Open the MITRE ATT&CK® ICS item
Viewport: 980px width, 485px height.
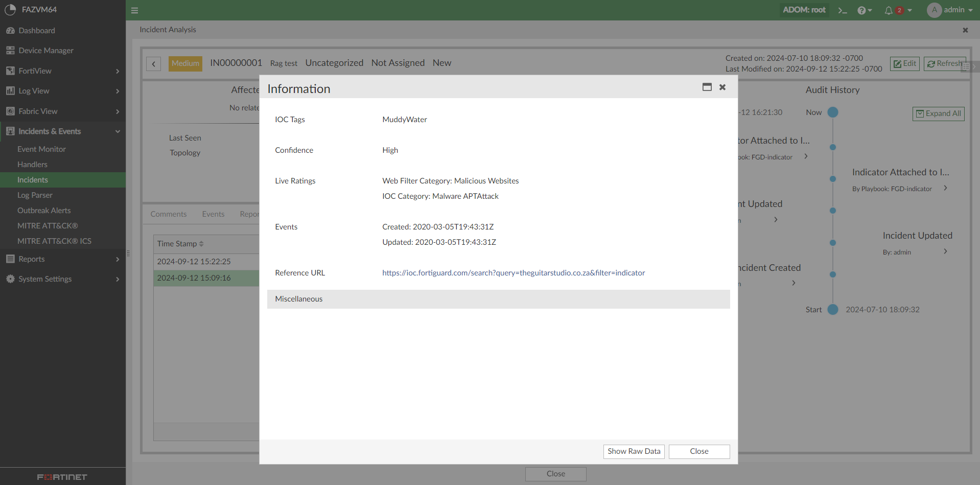tap(54, 241)
